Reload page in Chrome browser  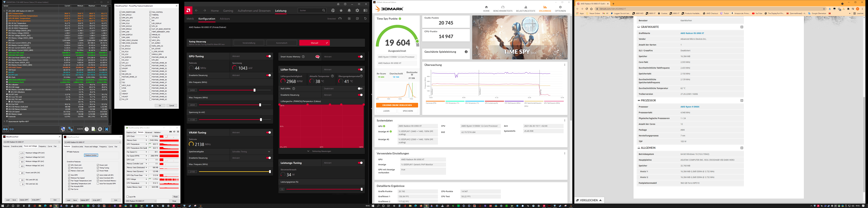pos(587,9)
